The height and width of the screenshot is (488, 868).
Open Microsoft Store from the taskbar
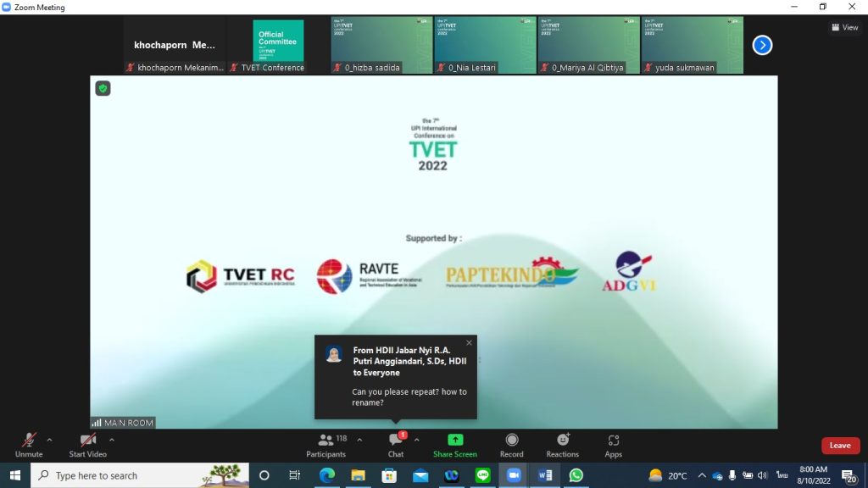(x=389, y=475)
